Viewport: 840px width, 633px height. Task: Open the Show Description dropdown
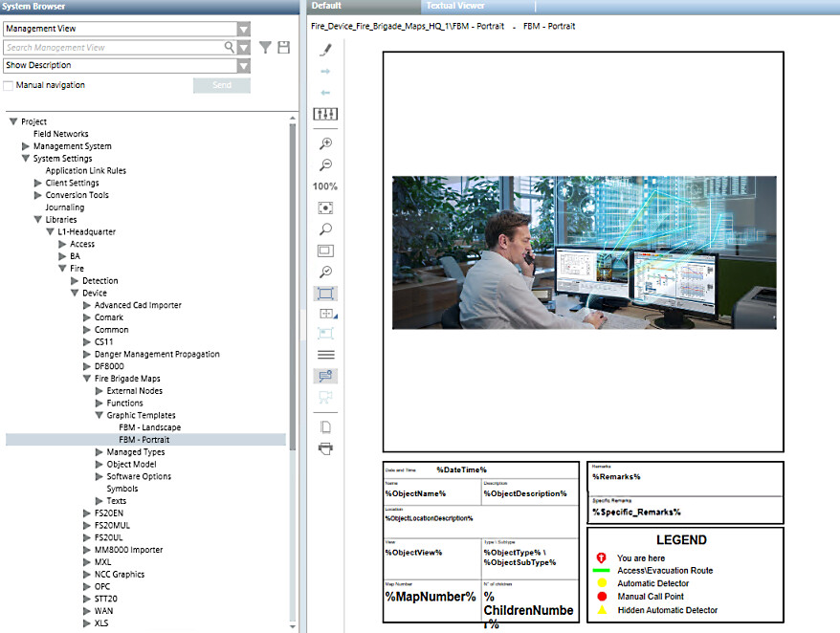click(x=244, y=66)
